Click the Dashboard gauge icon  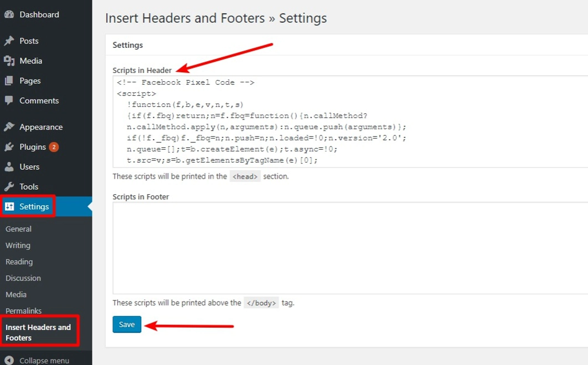pyautogui.click(x=9, y=14)
